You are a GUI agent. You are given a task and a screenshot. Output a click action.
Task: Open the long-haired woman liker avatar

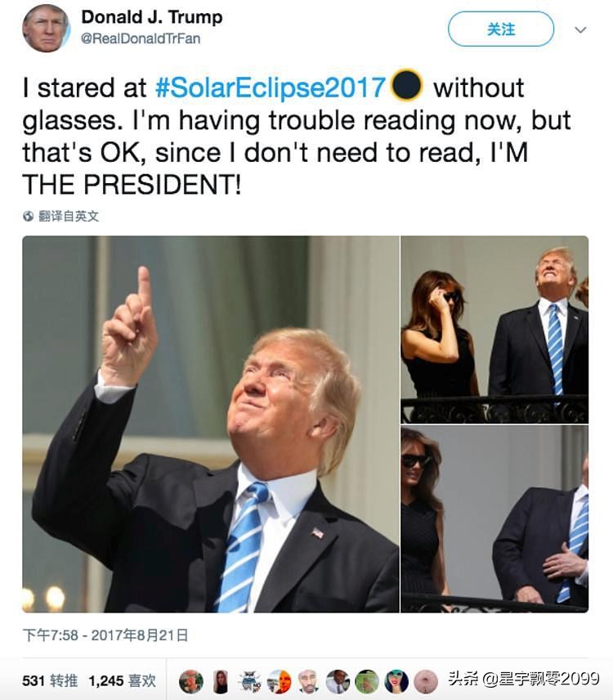[221, 682]
